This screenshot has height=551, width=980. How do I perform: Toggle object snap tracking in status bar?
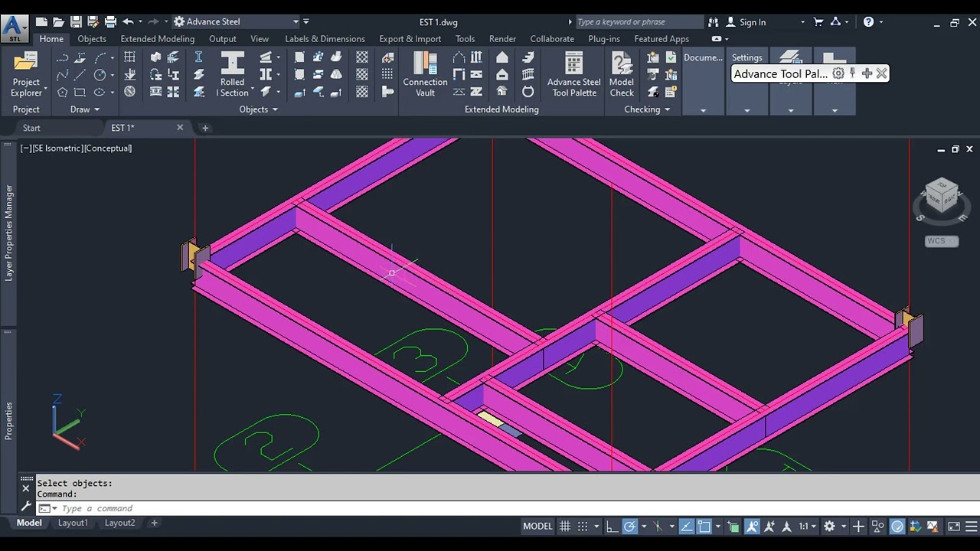(686, 527)
